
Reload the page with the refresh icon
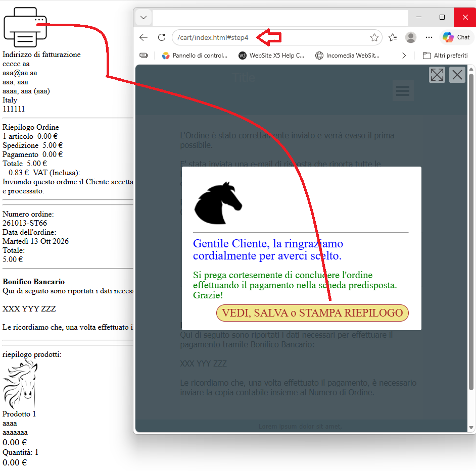162,37
